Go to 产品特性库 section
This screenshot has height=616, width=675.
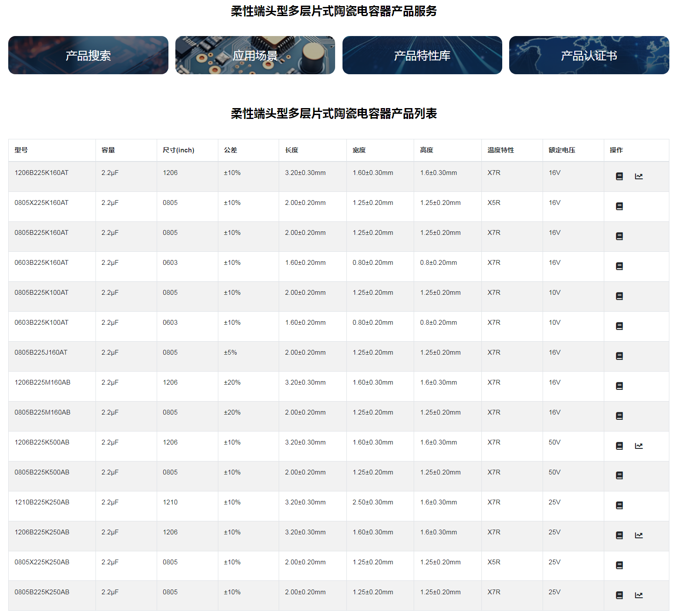(x=422, y=55)
